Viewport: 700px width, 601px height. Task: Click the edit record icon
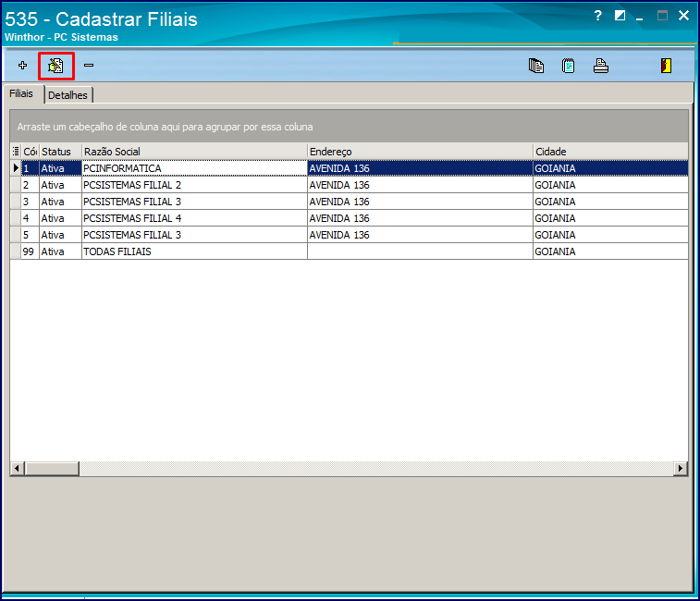(x=55, y=66)
